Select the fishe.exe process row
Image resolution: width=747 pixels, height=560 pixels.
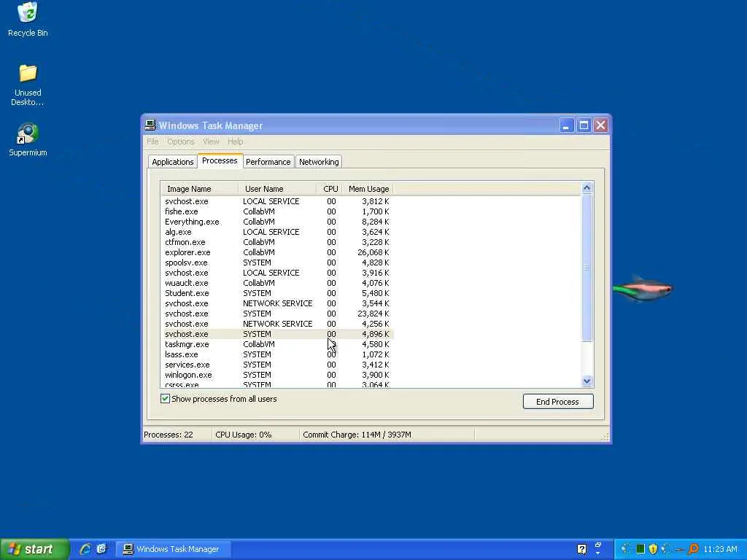[x=277, y=211]
